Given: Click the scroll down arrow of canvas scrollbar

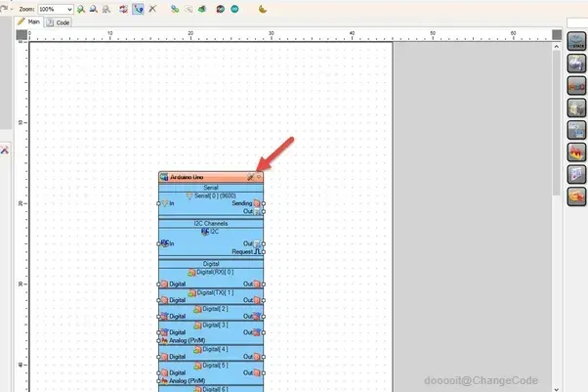Looking at the screenshot, I should click(557, 389).
